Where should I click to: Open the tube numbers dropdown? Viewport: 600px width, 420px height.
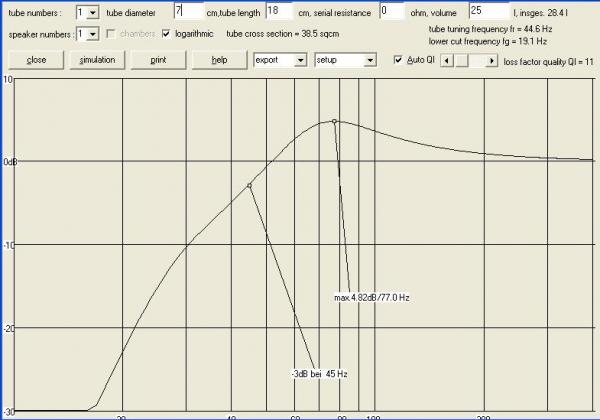click(93, 12)
